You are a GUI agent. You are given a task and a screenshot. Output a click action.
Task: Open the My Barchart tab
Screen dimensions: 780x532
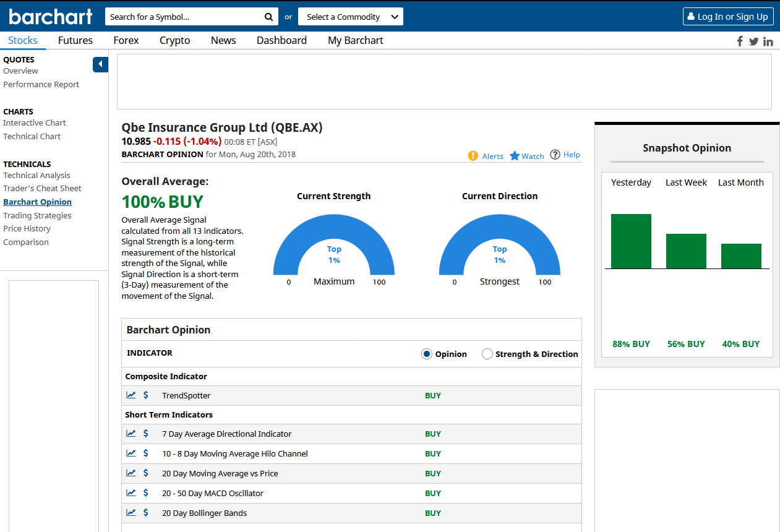[x=356, y=40]
